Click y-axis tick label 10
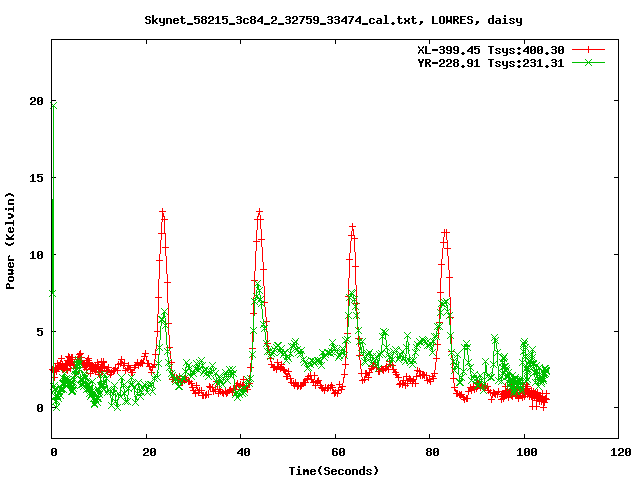Screen dimensions: 640x480 tap(36, 255)
